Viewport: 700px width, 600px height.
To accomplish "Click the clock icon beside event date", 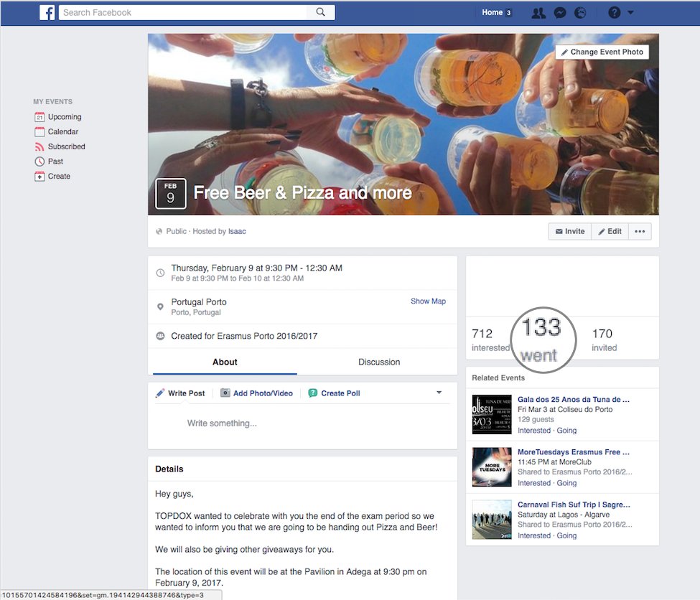I will click(160, 273).
